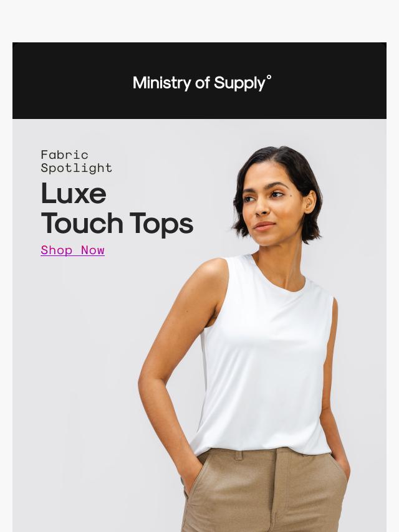Click the word Supply in header

point(239,83)
